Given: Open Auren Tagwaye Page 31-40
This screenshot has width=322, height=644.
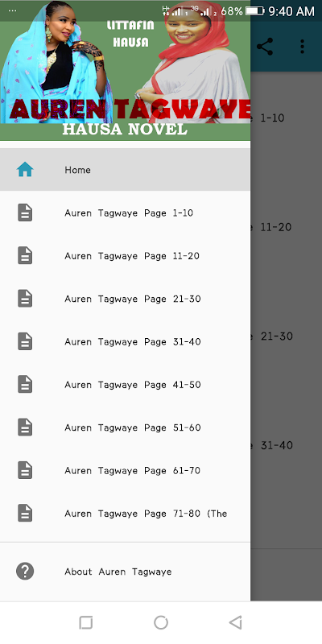Looking at the screenshot, I should pyautogui.click(x=125, y=341).
